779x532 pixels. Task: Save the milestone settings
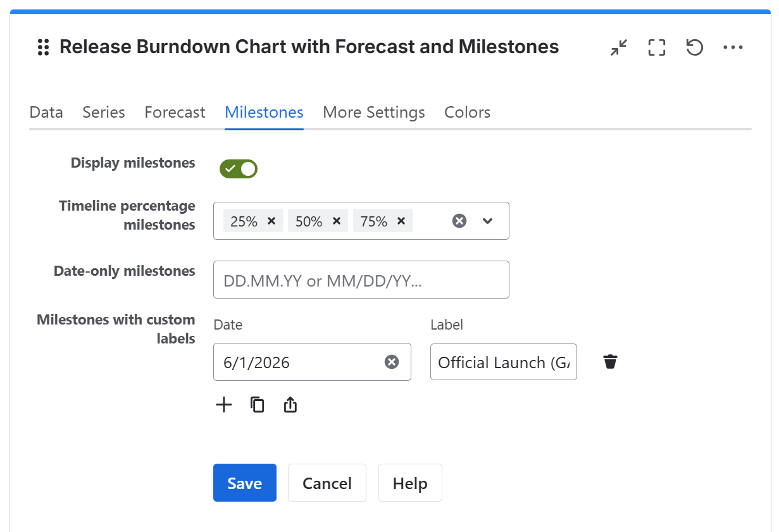point(245,483)
